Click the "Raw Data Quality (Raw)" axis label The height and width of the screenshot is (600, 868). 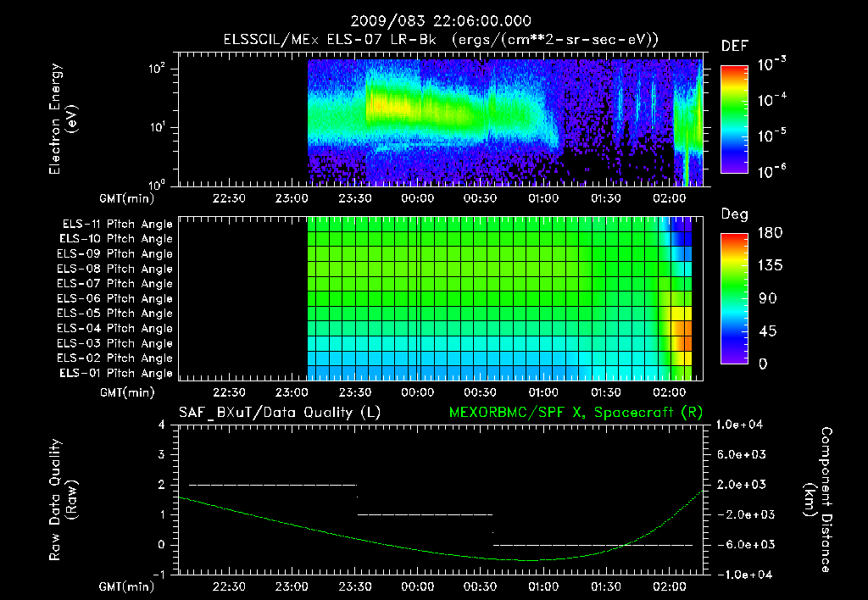[63, 500]
